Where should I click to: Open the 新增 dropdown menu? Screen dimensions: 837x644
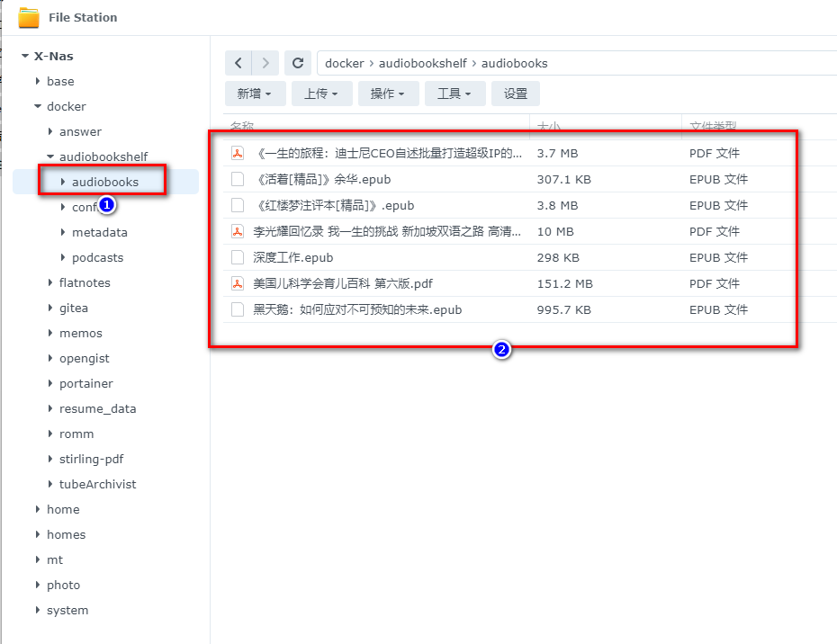256,94
